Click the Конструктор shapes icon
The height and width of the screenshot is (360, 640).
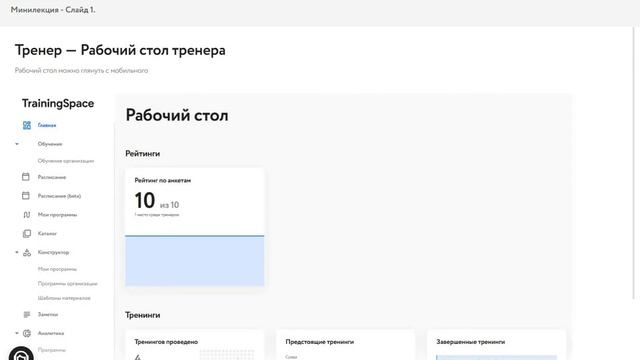[27, 253]
